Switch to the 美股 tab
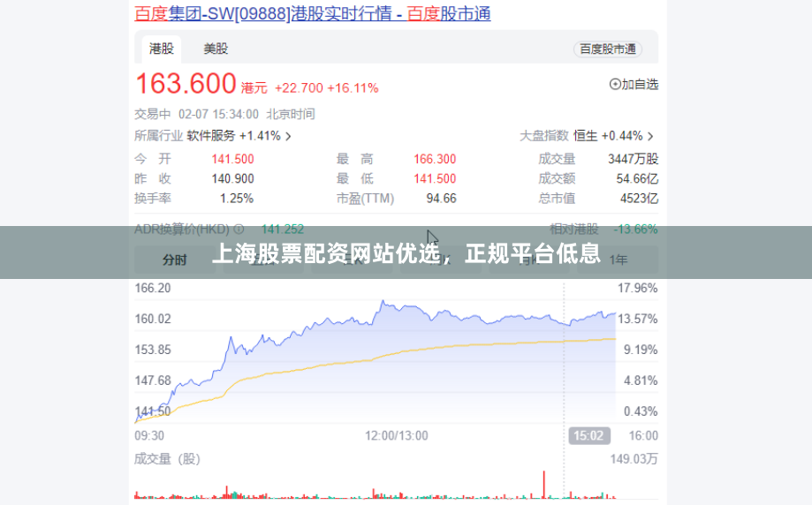This screenshot has height=505, width=812. pyautogui.click(x=216, y=49)
